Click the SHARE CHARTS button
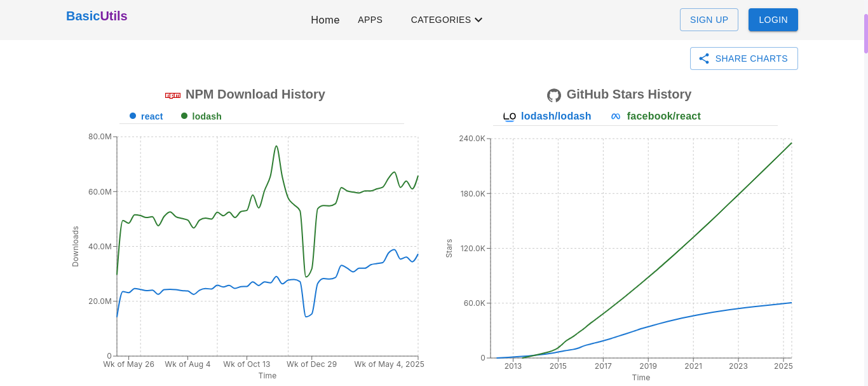This screenshot has width=868, height=386. pyautogui.click(x=744, y=59)
